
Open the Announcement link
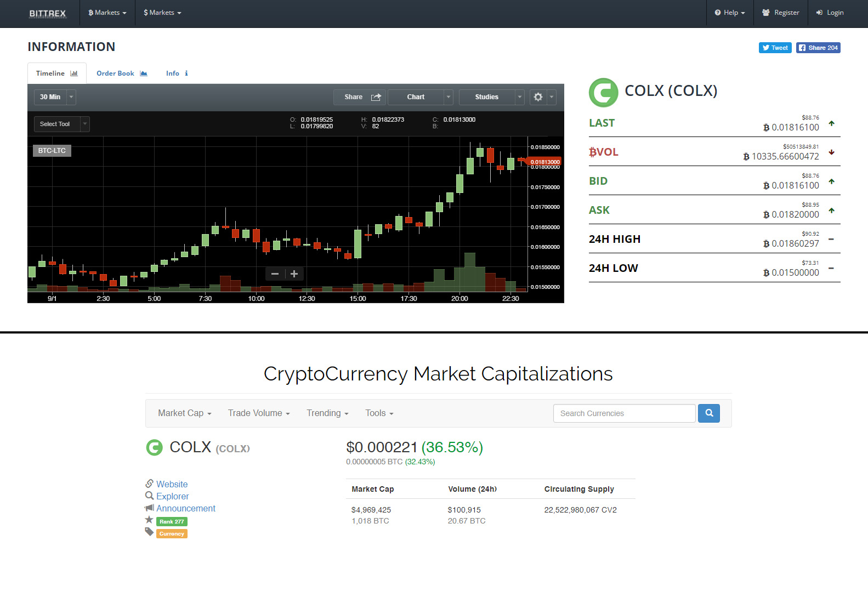click(186, 508)
